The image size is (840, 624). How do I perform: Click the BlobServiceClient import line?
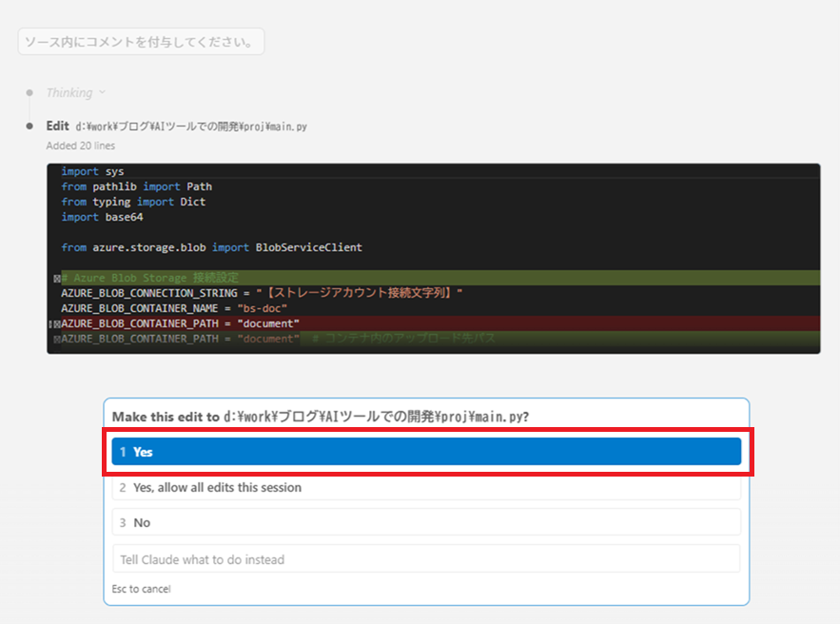(x=211, y=247)
